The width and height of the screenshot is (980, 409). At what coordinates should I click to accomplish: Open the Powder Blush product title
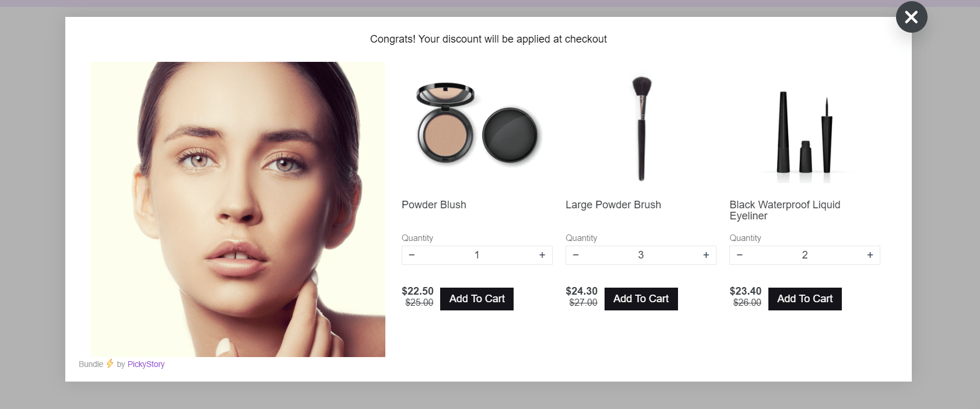[434, 205]
